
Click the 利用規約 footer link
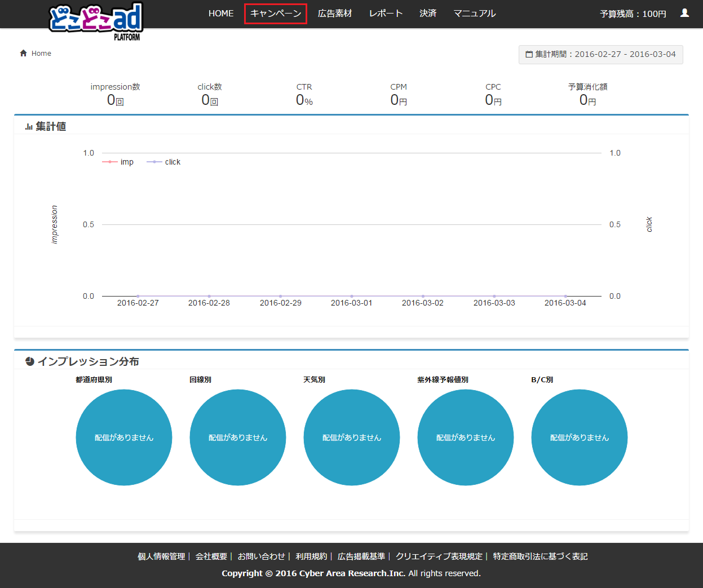pyautogui.click(x=311, y=556)
